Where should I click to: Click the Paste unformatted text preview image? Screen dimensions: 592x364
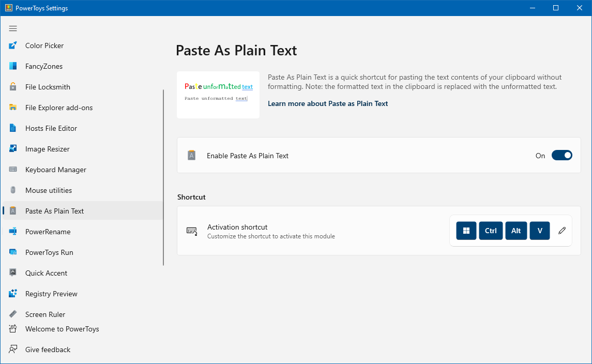pyautogui.click(x=218, y=95)
